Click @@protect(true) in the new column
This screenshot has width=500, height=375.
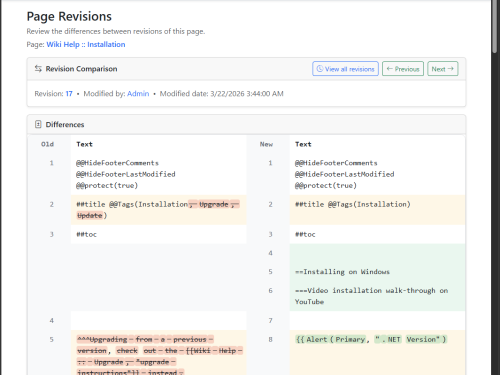(326, 186)
